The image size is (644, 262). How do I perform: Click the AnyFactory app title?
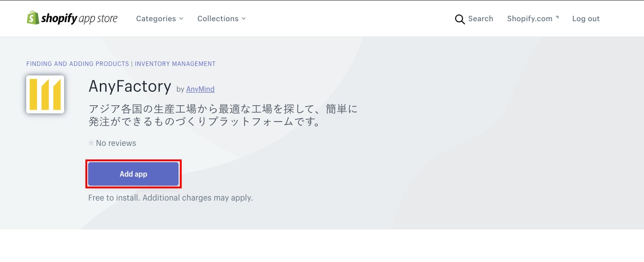coord(130,86)
